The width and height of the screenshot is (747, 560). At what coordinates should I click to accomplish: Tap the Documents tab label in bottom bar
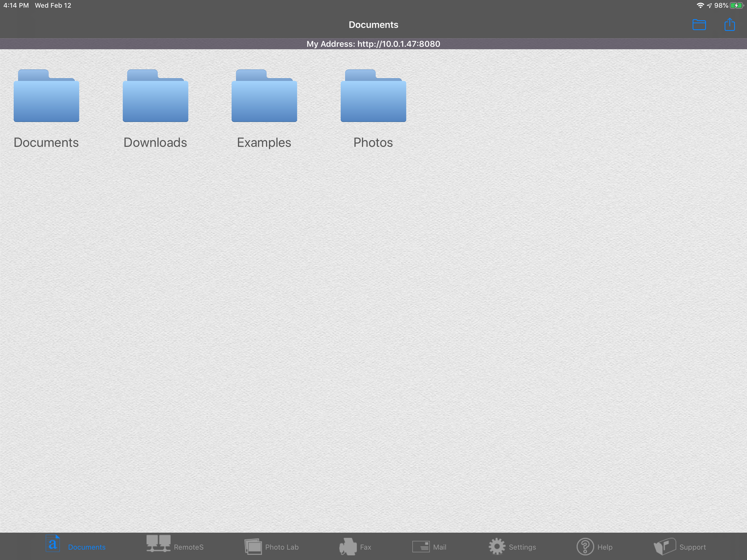(87, 547)
